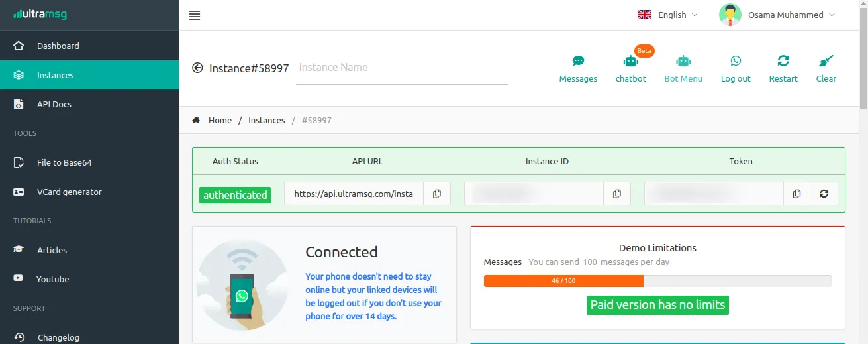Open Changelog in sidebar
Image resolution: width=868 pixels, height=344 pixels.
[x=89, y=337]
